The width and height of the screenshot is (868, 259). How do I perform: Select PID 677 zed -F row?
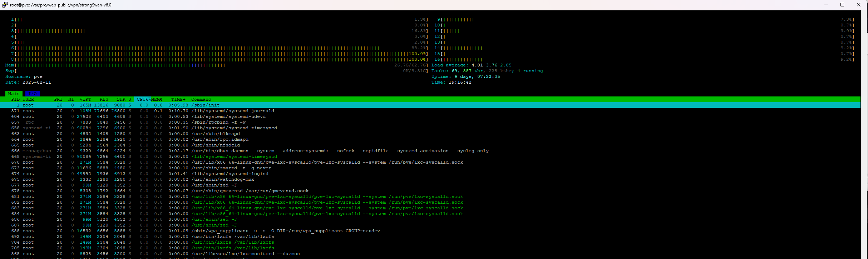click(x=430, y=185)
